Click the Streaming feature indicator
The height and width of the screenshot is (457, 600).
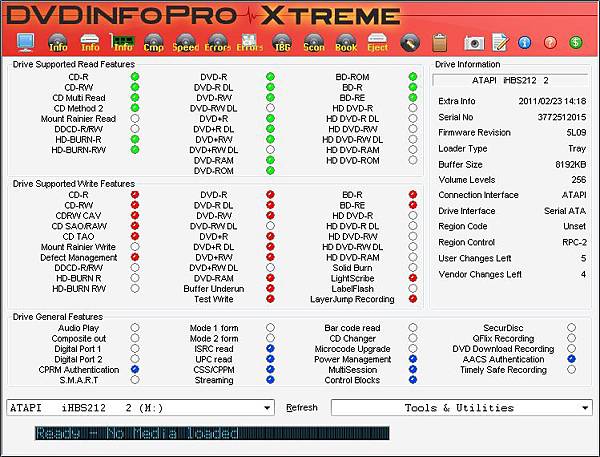coord(270,380)
